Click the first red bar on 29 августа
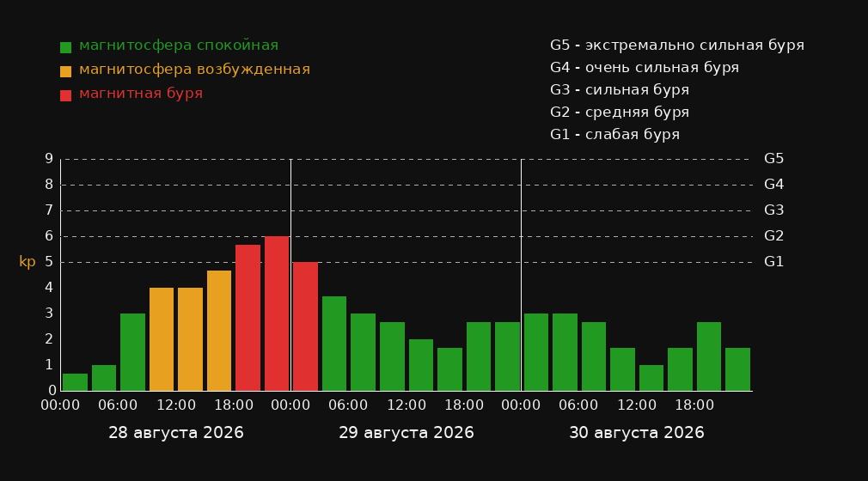 pos(306,326)
